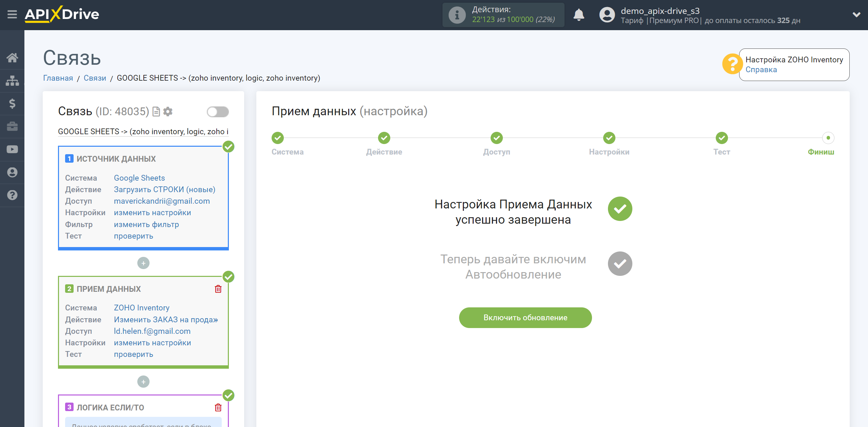Add block with plus below receive block
This screenshot has height=427, width=868.
coord(143,382)
